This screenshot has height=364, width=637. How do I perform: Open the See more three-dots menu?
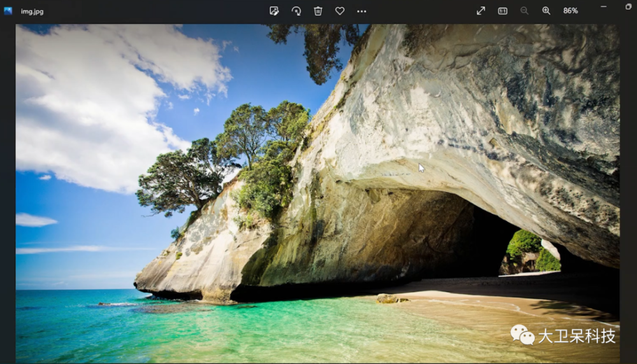point(362,11)
